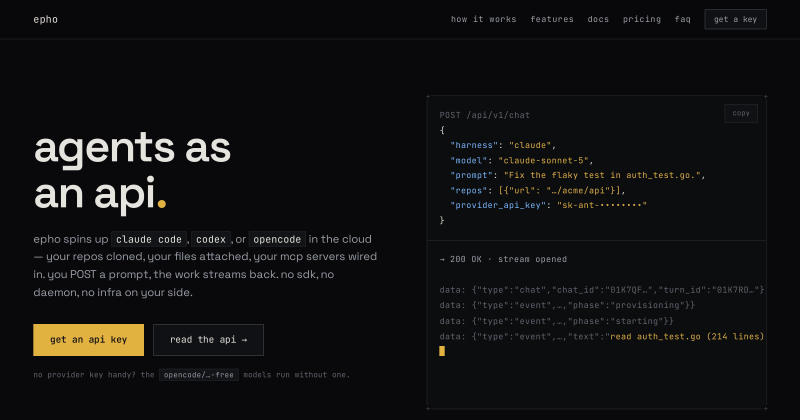Click the 'POST /api/v1/chat' line
This screenshot has height=420, width=800.
(485, 115)
